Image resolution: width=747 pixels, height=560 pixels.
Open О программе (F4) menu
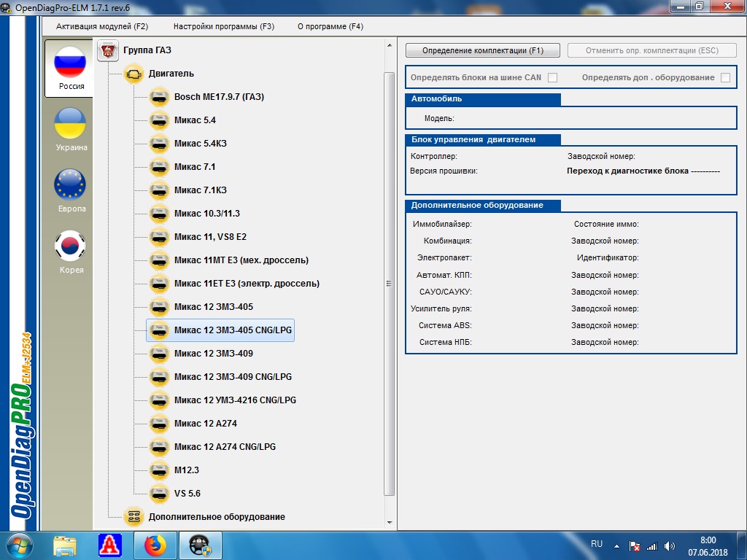coord(330,27)
